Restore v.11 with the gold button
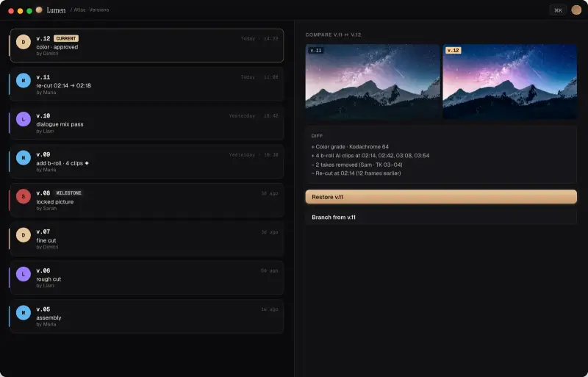 point(441,197)
